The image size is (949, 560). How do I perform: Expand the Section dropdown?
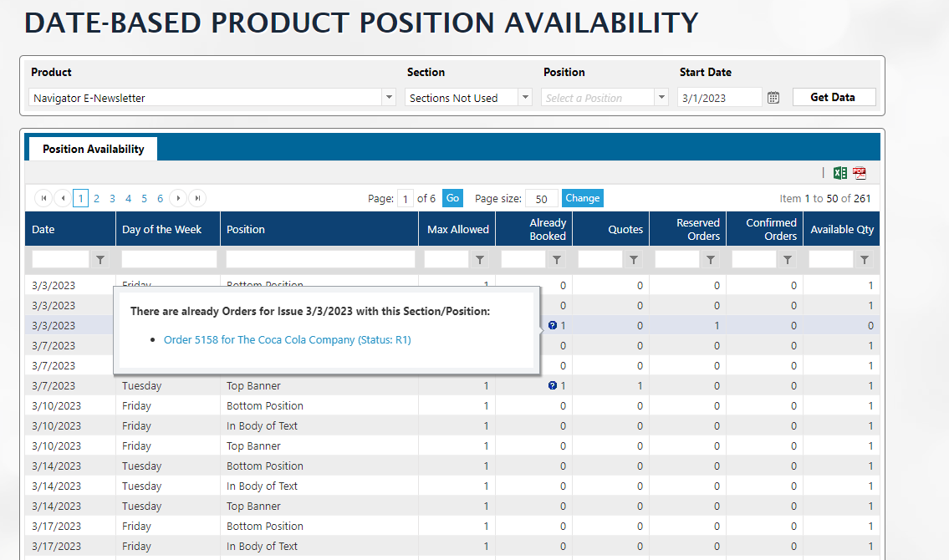tap(525, 98)
